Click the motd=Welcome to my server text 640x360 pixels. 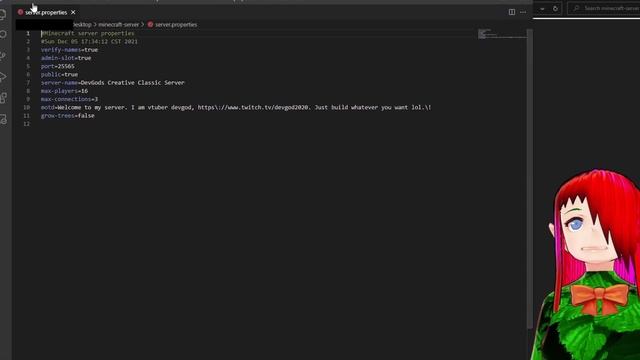[84, 107]
